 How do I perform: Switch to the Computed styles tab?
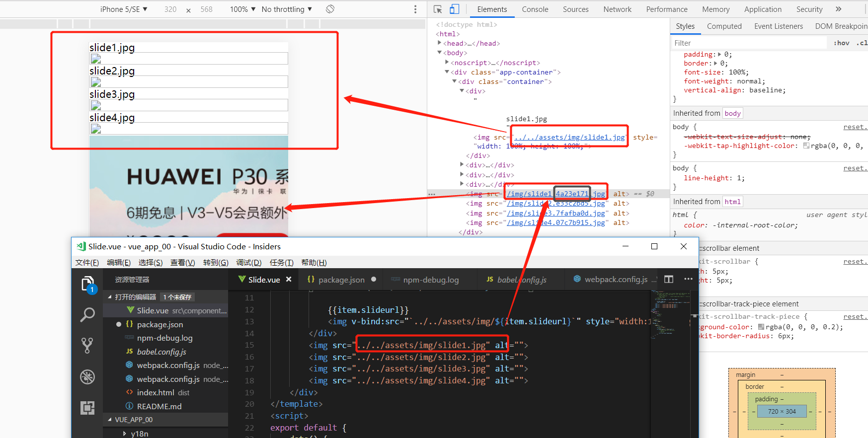coord(724,26)
